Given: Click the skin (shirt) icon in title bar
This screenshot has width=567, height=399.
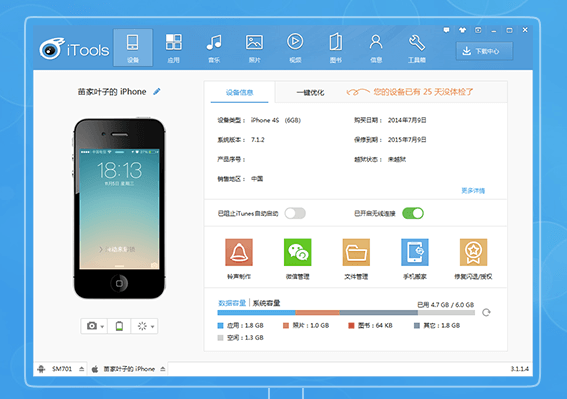Looking at the screenshot, I should [462, 30].
